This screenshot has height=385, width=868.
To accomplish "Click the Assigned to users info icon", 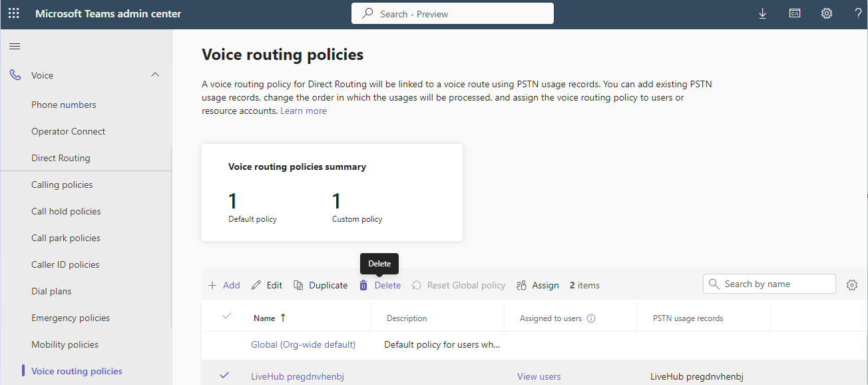I will click(x=591, y=318).
